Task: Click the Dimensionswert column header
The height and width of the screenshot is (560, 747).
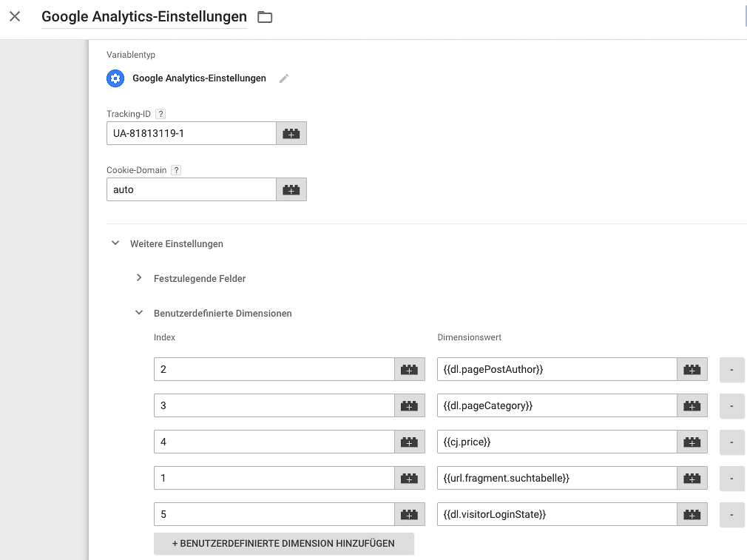Action: [469, 337]
